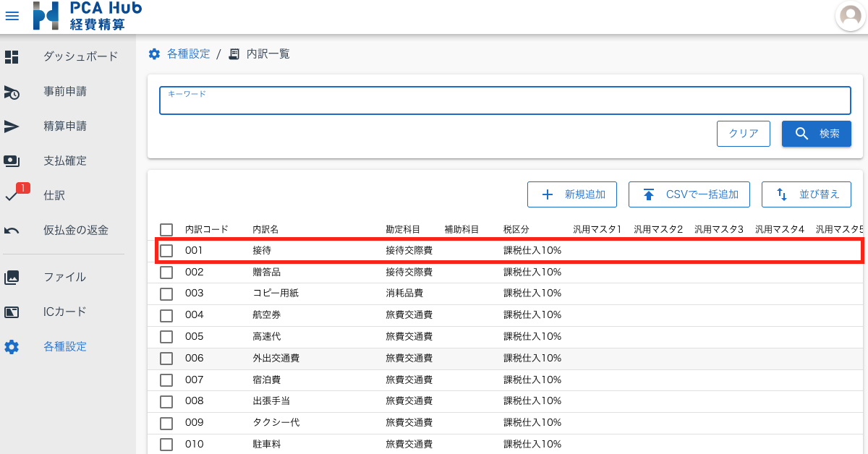This screenshot has height=454, width=868.
Task: Toggle the select-all checkbox in table header
Action: click(x=166, y=230)
